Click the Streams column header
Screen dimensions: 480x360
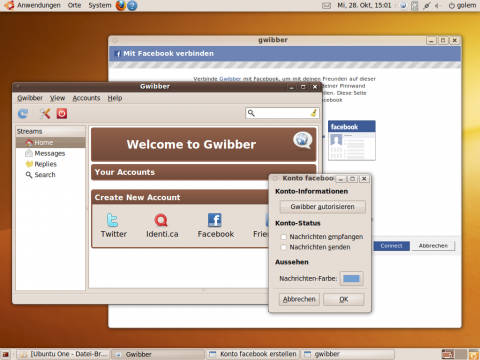50,131
